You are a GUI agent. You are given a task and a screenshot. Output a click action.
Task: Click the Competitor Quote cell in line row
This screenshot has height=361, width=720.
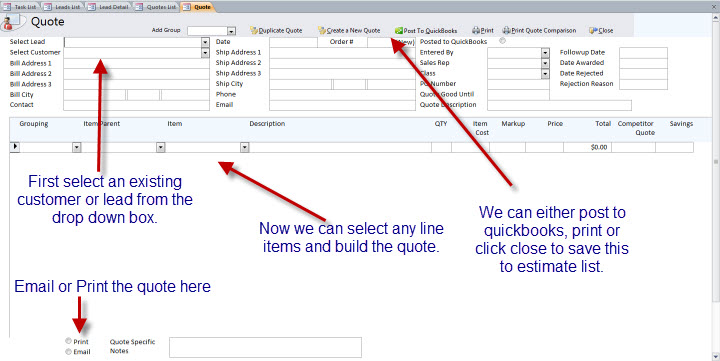(x=633, y=147)
